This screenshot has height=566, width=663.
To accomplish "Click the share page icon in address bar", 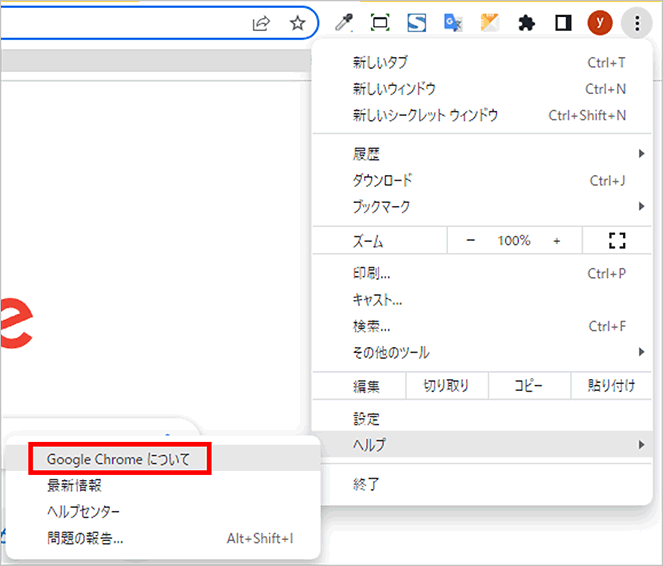I will coord(261,23).
